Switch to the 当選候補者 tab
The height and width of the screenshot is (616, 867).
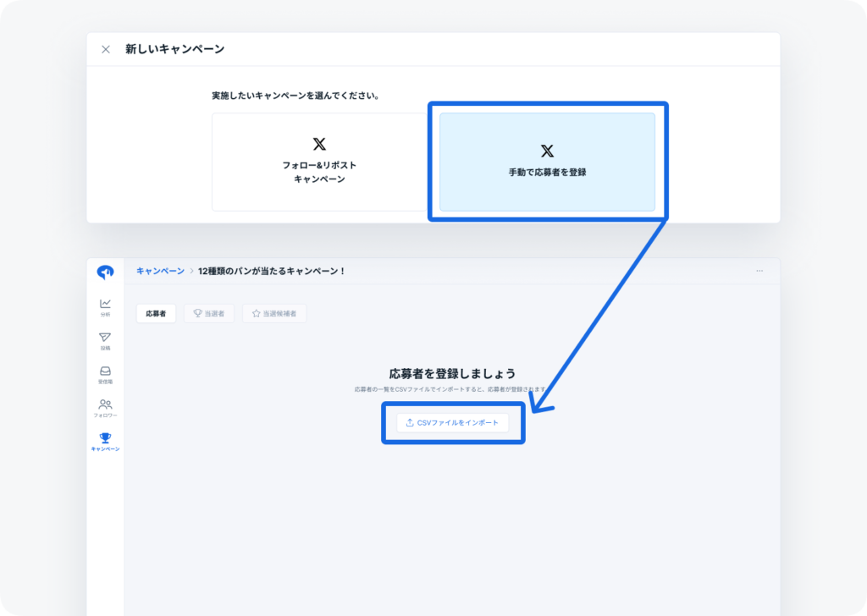click(x=274, y=312)
